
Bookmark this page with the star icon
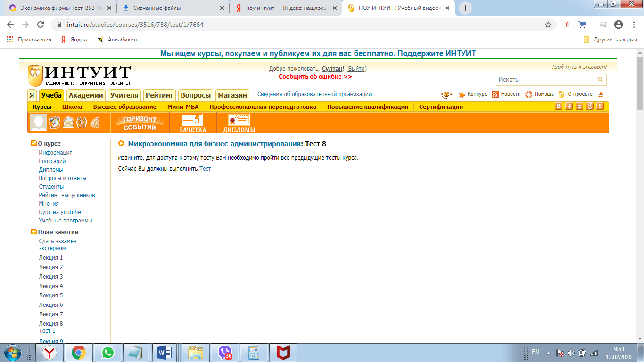[548, 25]
